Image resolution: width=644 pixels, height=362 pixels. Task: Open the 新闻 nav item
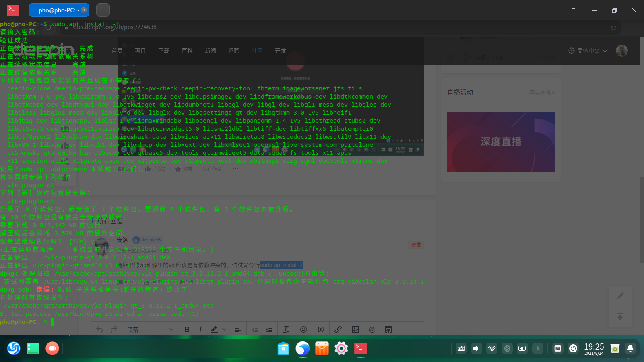click(211, 51)
